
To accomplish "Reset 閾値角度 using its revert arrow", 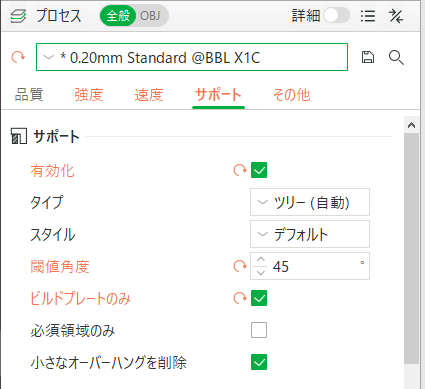I will [x=239, y=266].
